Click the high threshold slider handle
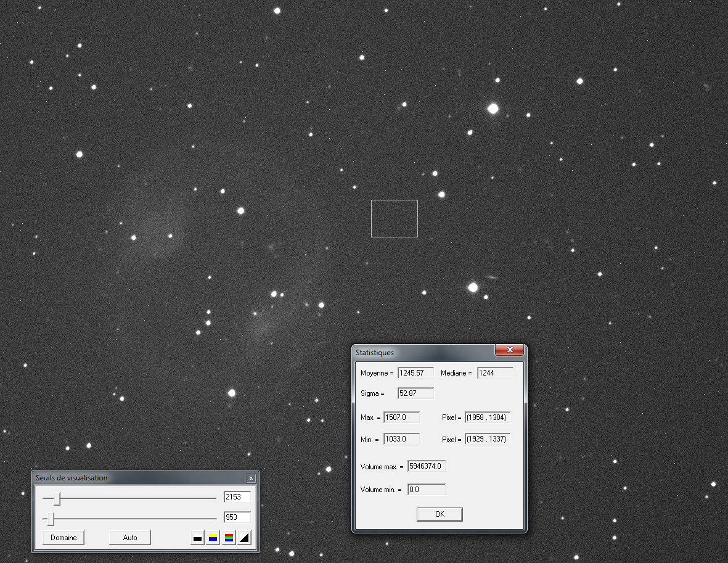The width and height of the screenshot is (728, 563). pyautogui.click(x=57, y=498)
